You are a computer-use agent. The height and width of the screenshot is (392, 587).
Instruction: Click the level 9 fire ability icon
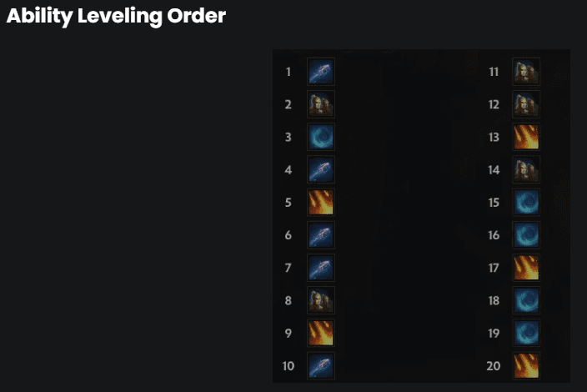click(321, 333)
